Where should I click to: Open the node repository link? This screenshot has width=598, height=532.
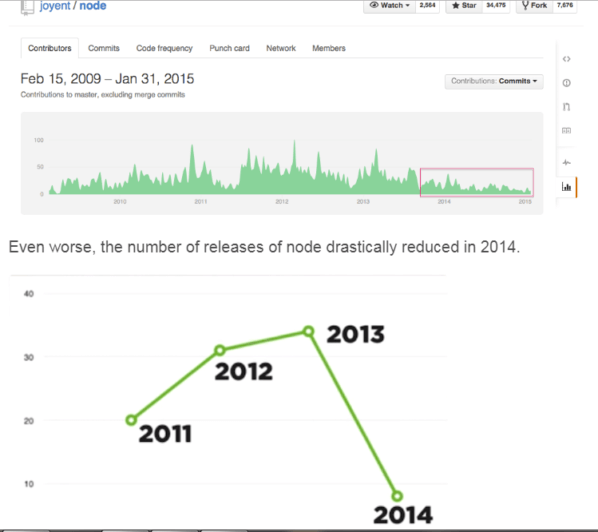[93, 6]
